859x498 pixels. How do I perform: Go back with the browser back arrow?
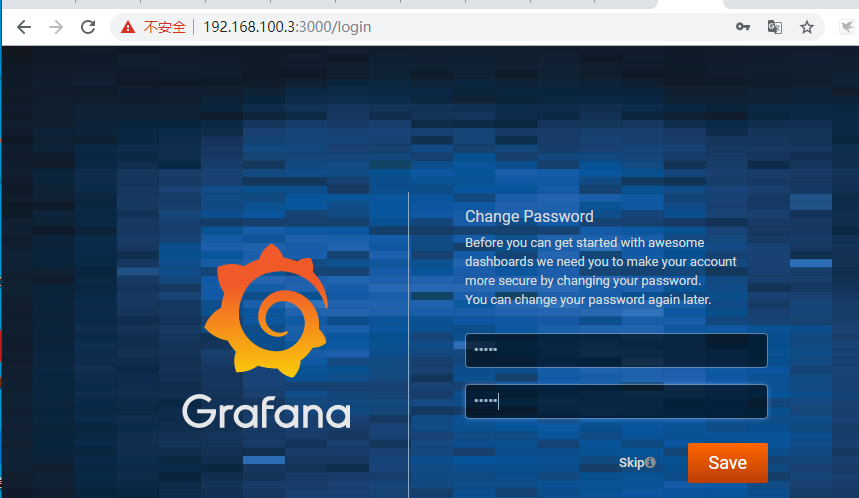pos(24,27)
